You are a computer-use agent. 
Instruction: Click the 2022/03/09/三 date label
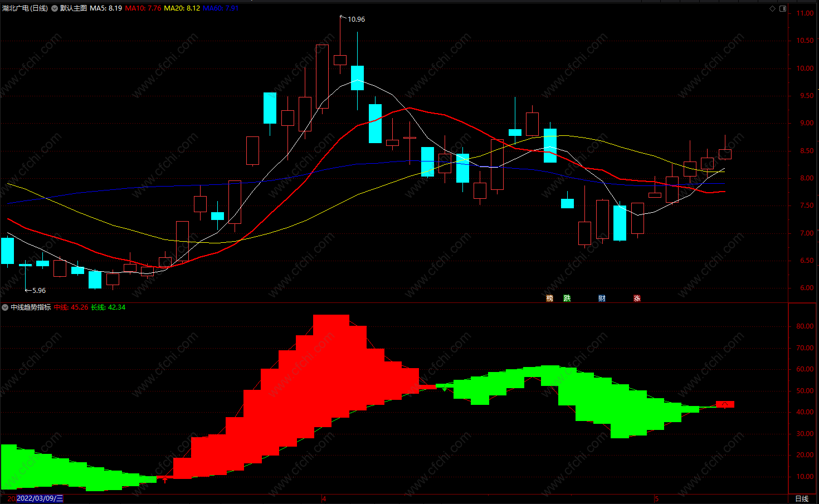point(40,498)
